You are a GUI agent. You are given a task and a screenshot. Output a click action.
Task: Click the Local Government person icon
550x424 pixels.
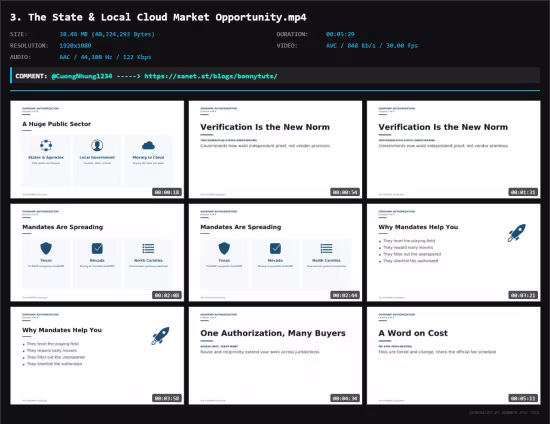point(97,145)
